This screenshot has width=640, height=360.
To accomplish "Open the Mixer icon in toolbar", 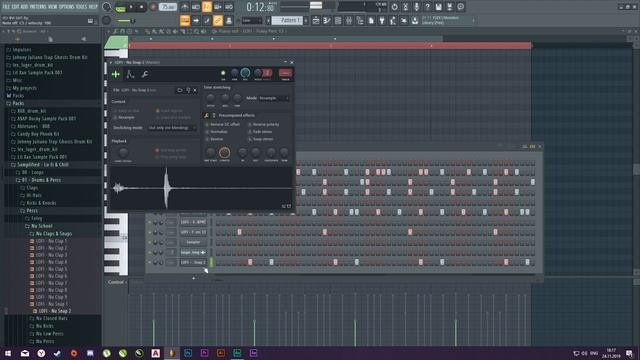I will [x=349, y=20].
